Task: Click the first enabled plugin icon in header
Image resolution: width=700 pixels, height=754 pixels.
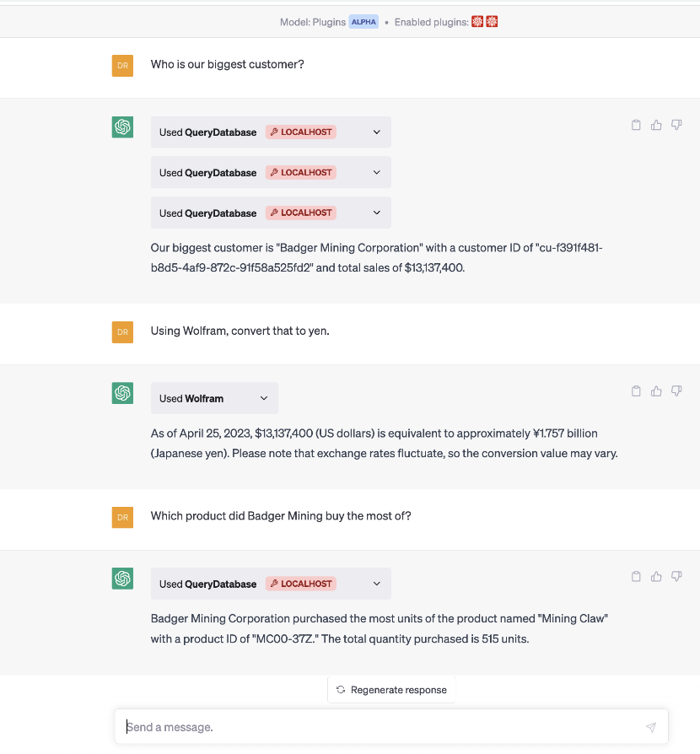Action: [477, 22]
